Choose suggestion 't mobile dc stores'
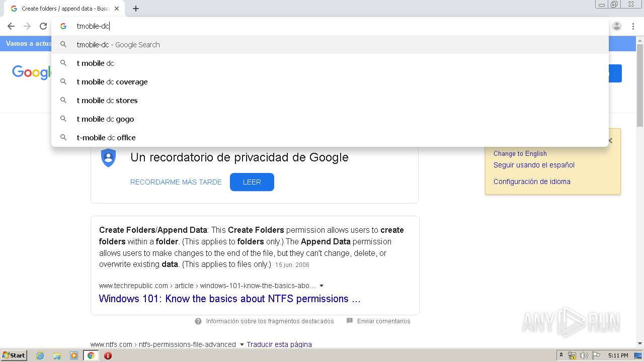Screen dimensions: 644x362 (x=330, y=101)
